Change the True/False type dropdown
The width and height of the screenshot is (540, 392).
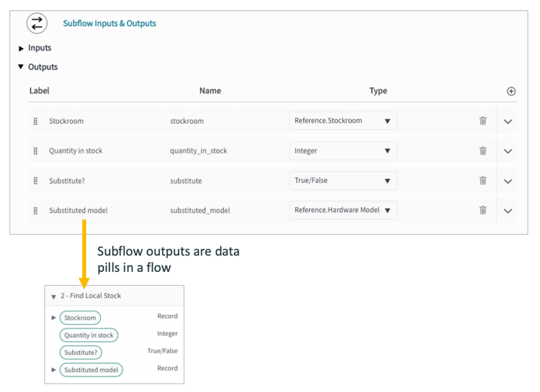coord(343,181)
